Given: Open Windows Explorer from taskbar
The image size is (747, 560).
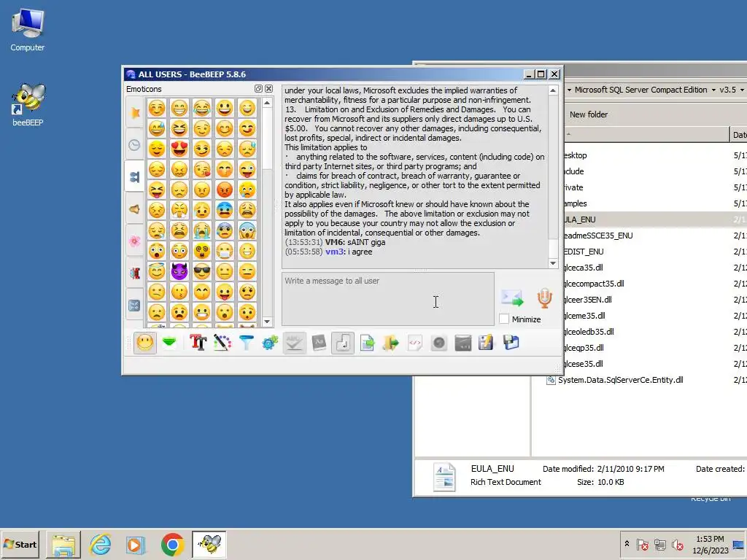Looking at the screenshot, I should tap(63, 544).
